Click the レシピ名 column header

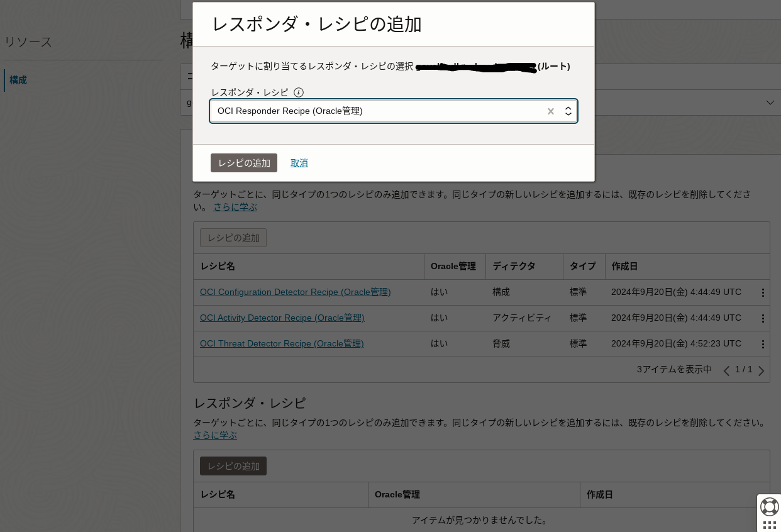click(x=218, y=267)
